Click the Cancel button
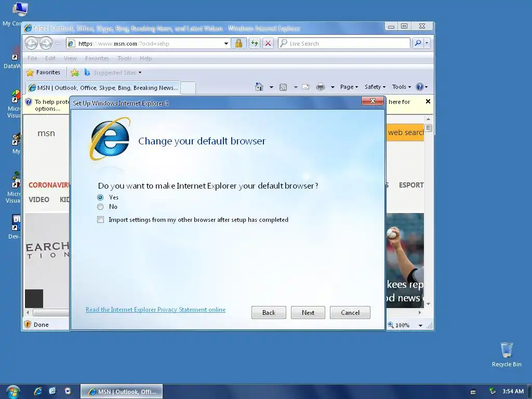The image size is (532, 399). [350, 312]
